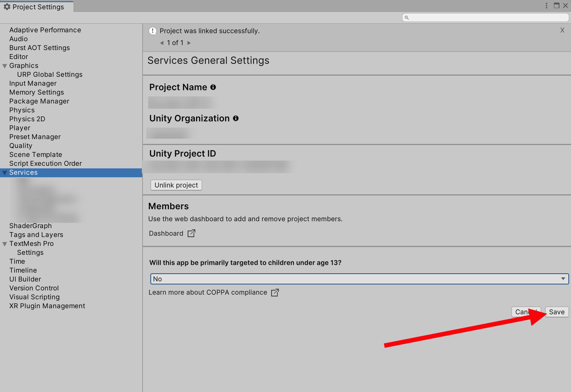Image resolution: width=571 pixels, height=392 pixels.
Task: Select XR Plugin Management
Action: point(47,306)
